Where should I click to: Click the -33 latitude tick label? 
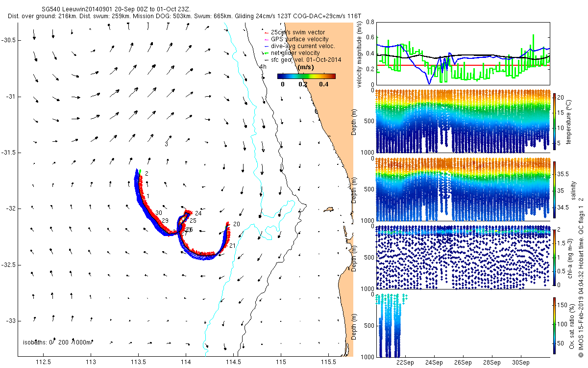[11, 320]
